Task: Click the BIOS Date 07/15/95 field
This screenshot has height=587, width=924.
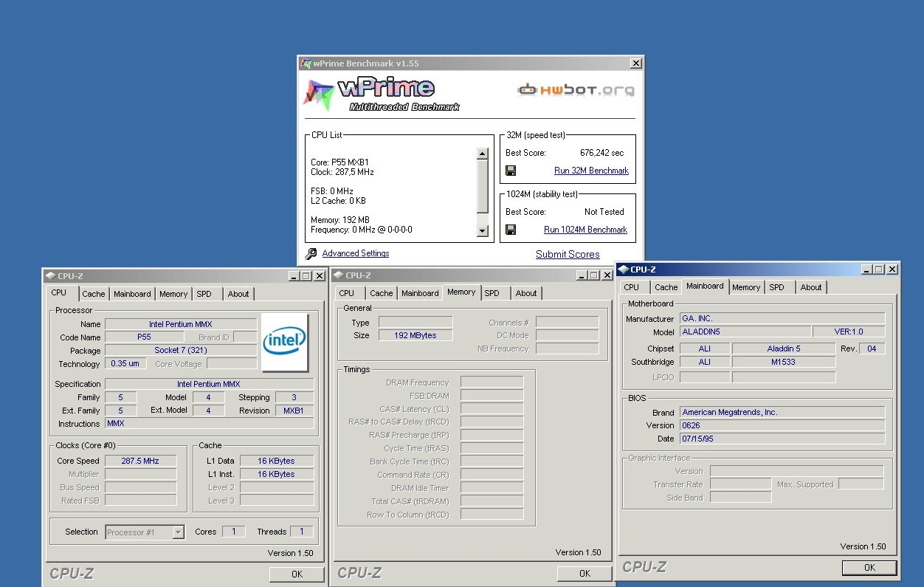Action: 782,439
